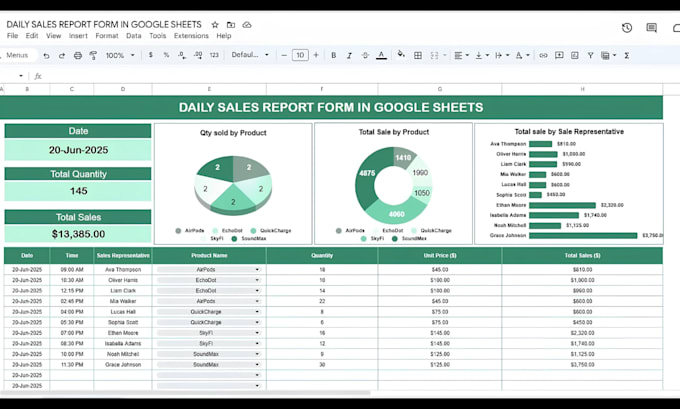Open horizontal align dropdown

click(x=461, y=55)
